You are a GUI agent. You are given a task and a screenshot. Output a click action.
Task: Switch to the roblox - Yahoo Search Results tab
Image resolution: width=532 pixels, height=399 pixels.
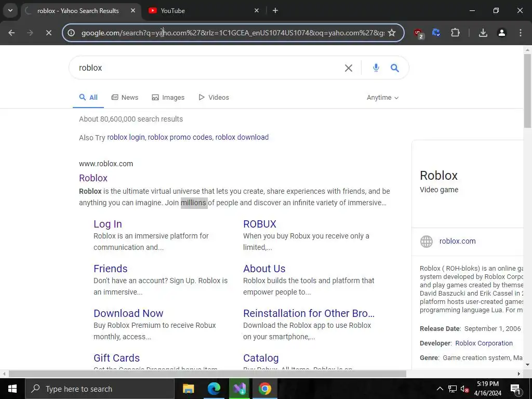(78, 11)
